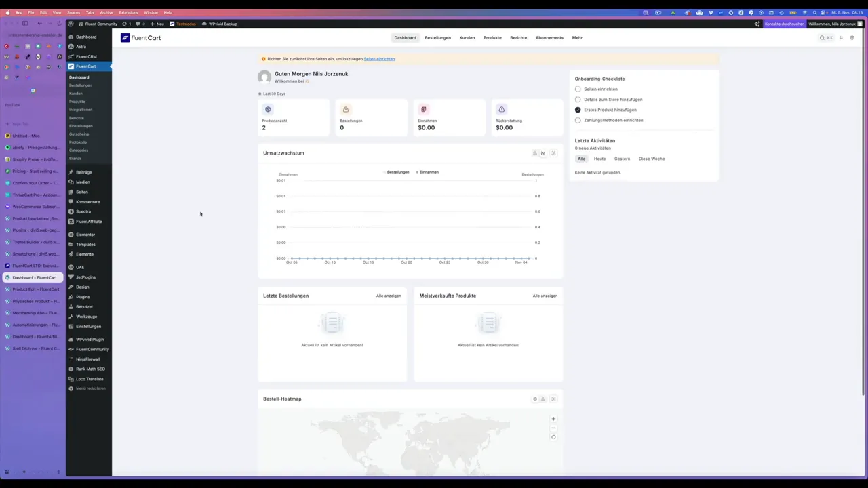Click "Alle anzeigen" next to Letzte Bestellungen
The height and width of the screenshot is (488, 868).
click(389, 296)
